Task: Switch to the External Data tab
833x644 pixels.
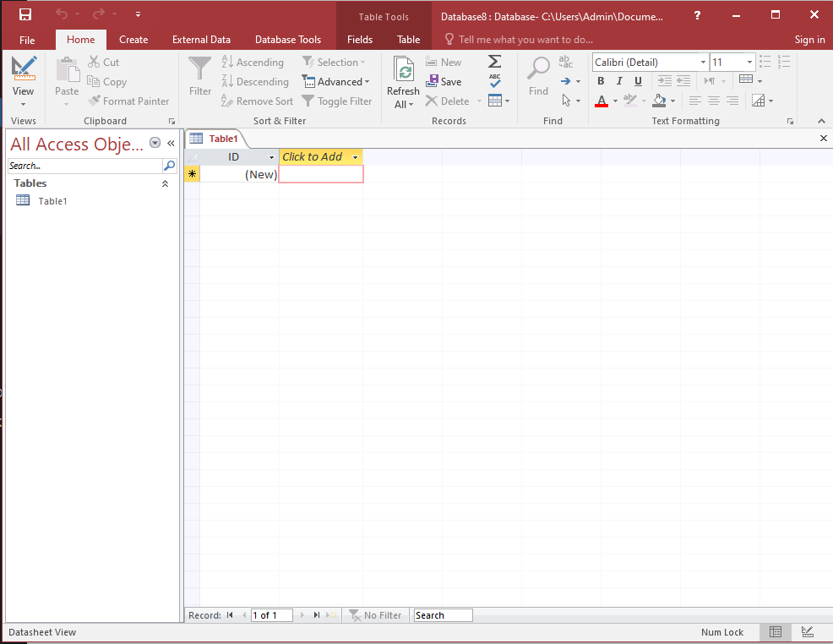Action: coord(201,40)
